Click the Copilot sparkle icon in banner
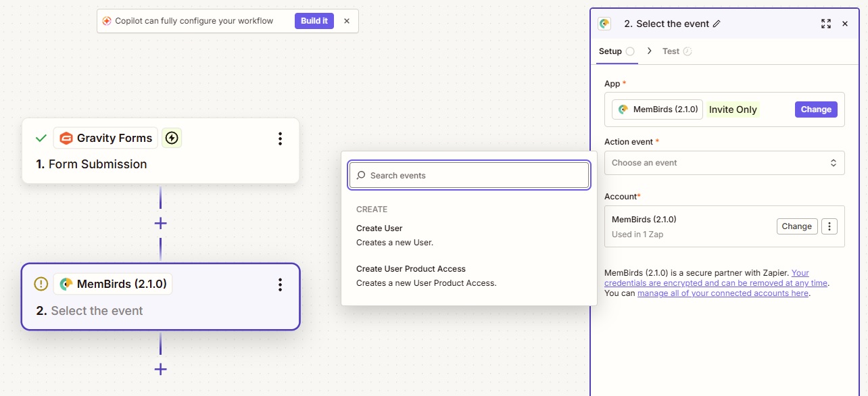This screenshot has width=868, height=396. pos(107,21)
